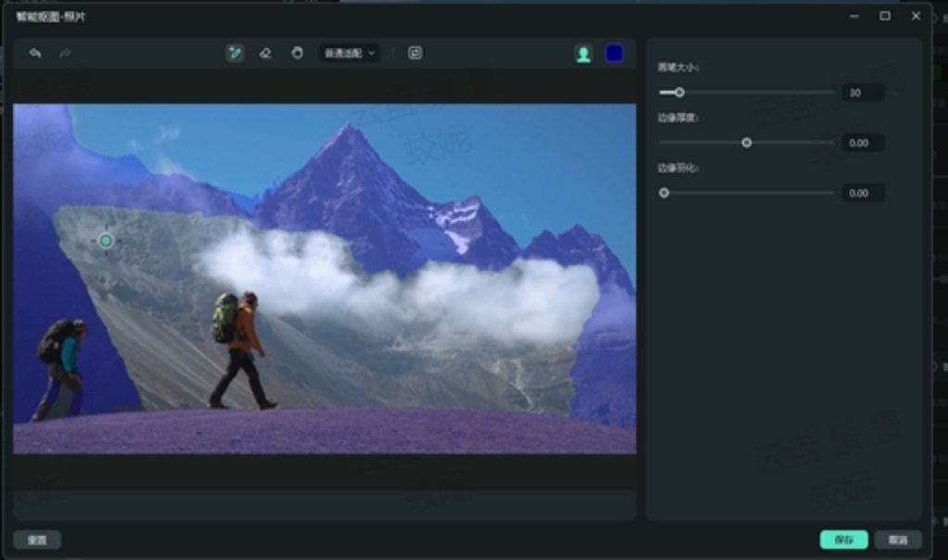This screenshot has height=560, width=948.
Task: Select the smart brush tool
Action: tap(236, 53)
